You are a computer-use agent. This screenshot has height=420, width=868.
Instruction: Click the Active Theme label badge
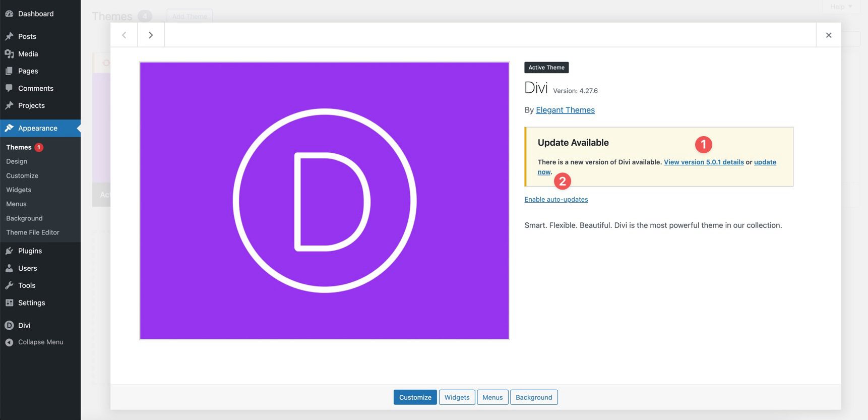click(x=546, y=68)
